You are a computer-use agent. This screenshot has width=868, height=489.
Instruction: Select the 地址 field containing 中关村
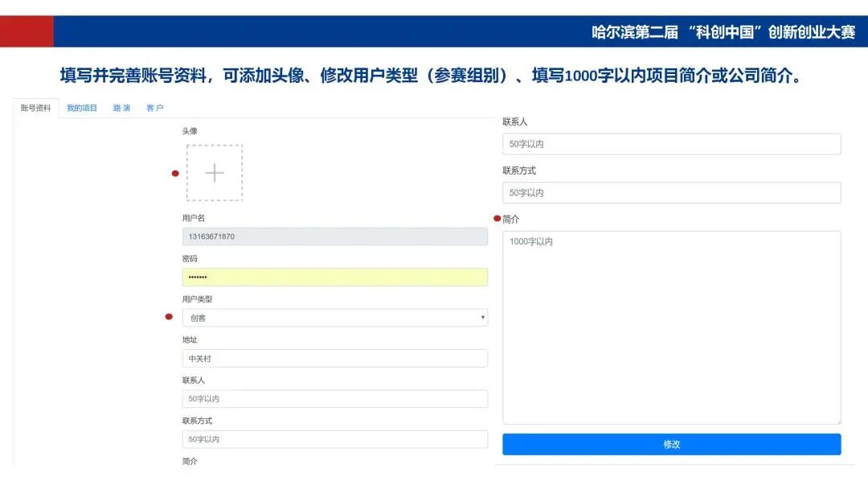coord(334,358)
